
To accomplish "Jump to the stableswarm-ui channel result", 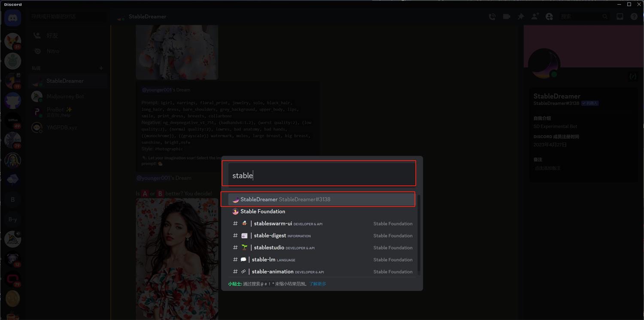I will pyautogui.click(x=322, y=223).
